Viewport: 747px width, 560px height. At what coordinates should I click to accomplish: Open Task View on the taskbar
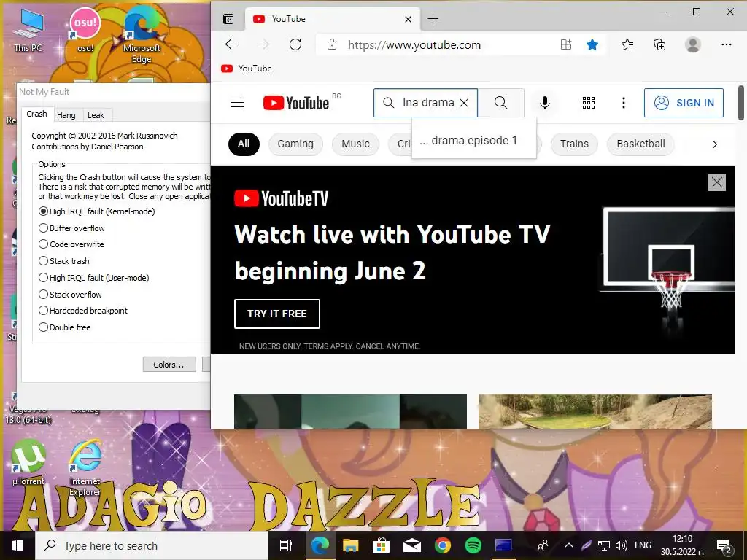coord(286,545)
